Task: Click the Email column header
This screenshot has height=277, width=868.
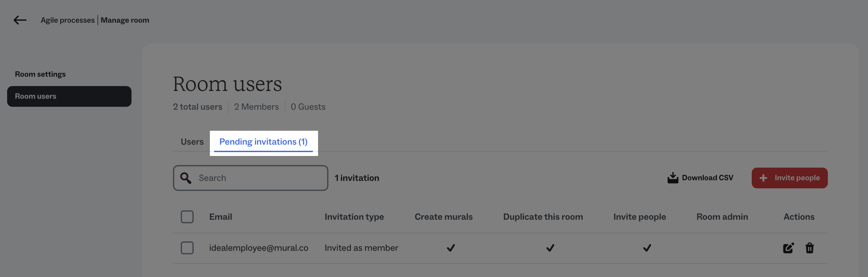Action: click(221, 217)
